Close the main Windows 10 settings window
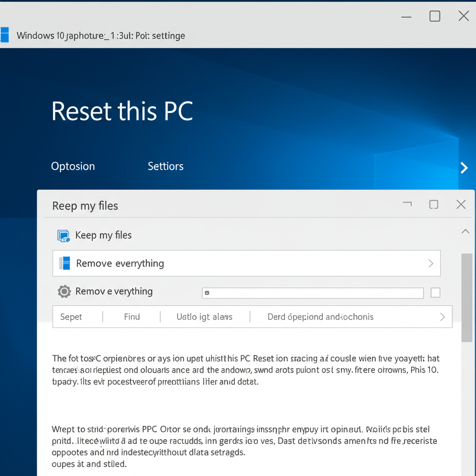 coord(463,16)
